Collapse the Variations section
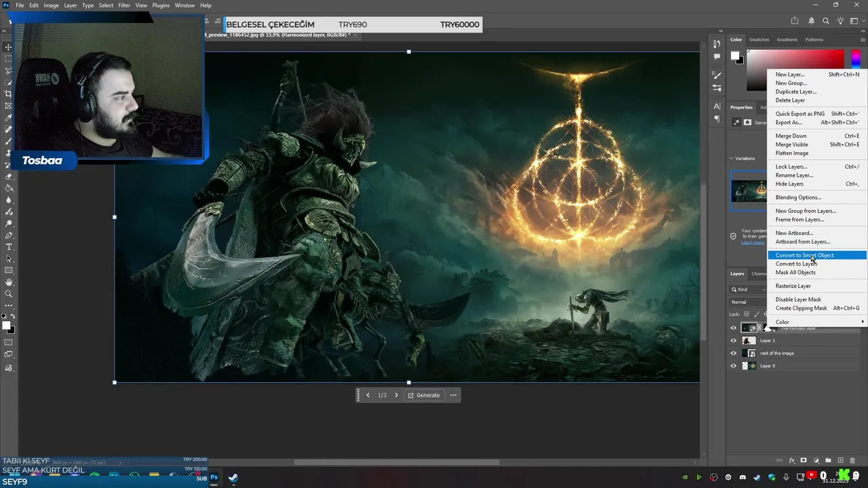Image resolution: width=868 pixels, height=488 pixels. click(x=732, y=159)
